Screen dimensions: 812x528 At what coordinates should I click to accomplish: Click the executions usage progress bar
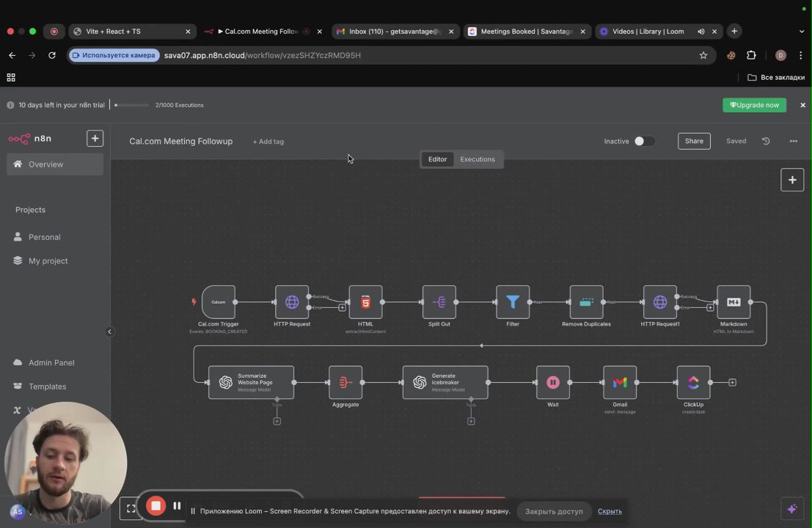pos(131,105)
